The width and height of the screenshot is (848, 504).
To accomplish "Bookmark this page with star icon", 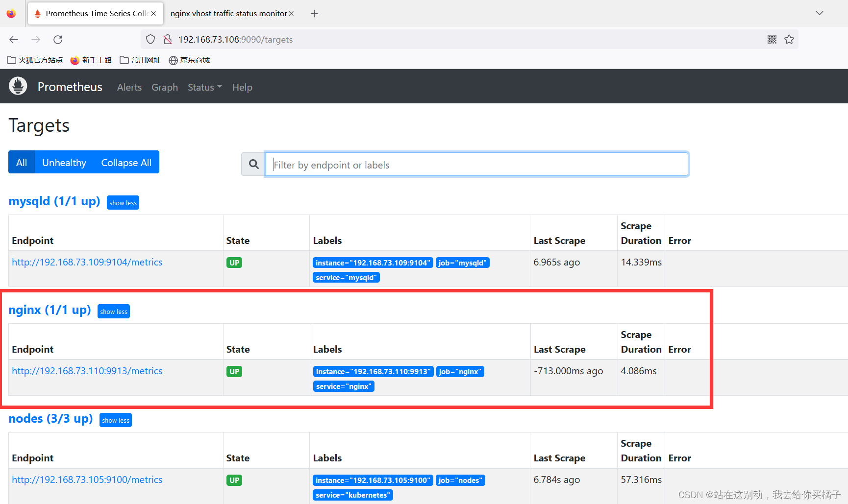I will (789, 40).
